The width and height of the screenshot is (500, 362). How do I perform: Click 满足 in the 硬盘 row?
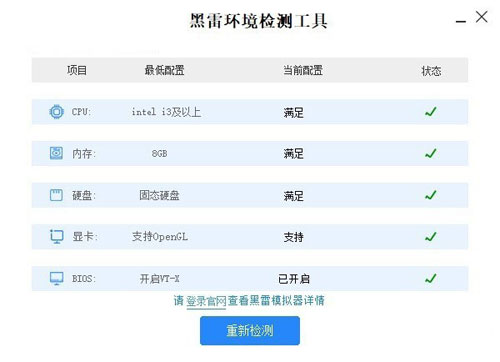[293, 196]
